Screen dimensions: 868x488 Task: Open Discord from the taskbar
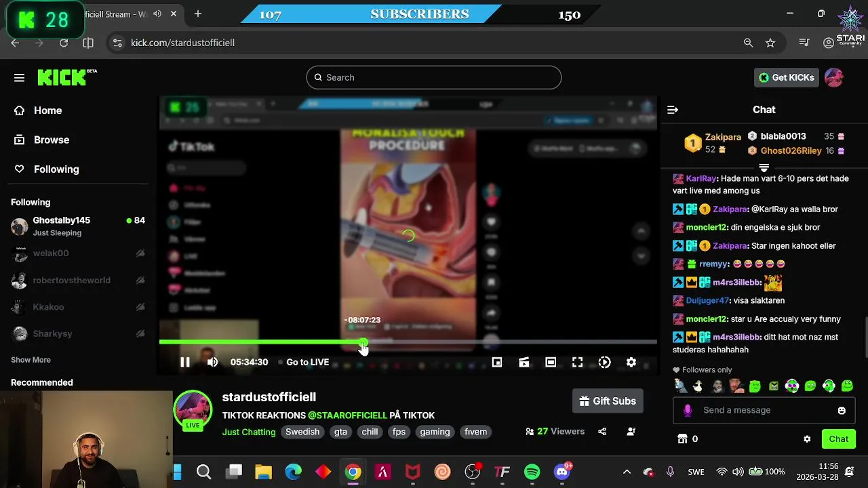pos(563,472)
